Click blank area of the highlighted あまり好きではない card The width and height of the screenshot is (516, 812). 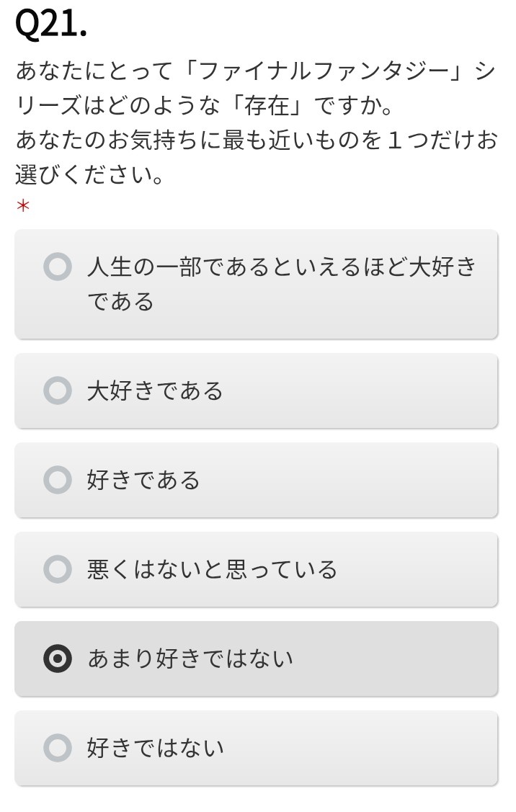click(399, 659)
